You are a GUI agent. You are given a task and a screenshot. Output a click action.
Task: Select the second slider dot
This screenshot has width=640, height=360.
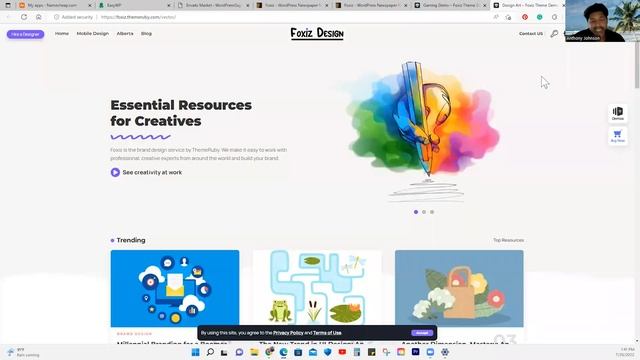tap(424, 212)
